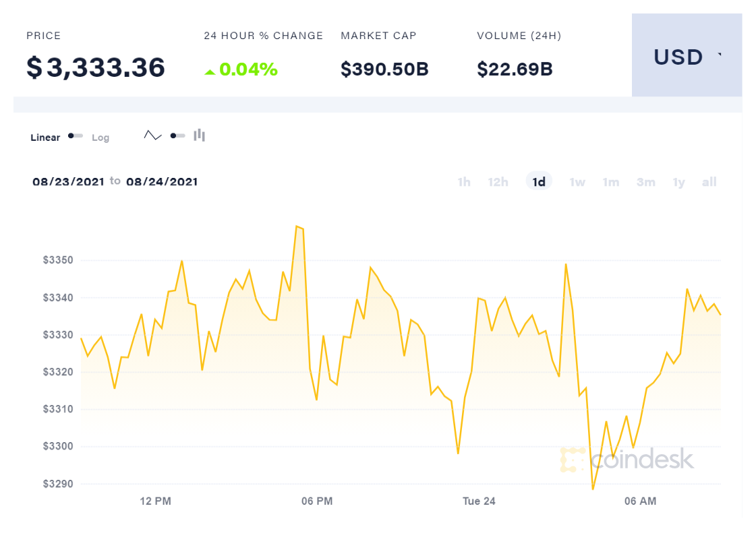Select the 3m range option
Screen dimensions: 756x558
[x=645, y=182]
